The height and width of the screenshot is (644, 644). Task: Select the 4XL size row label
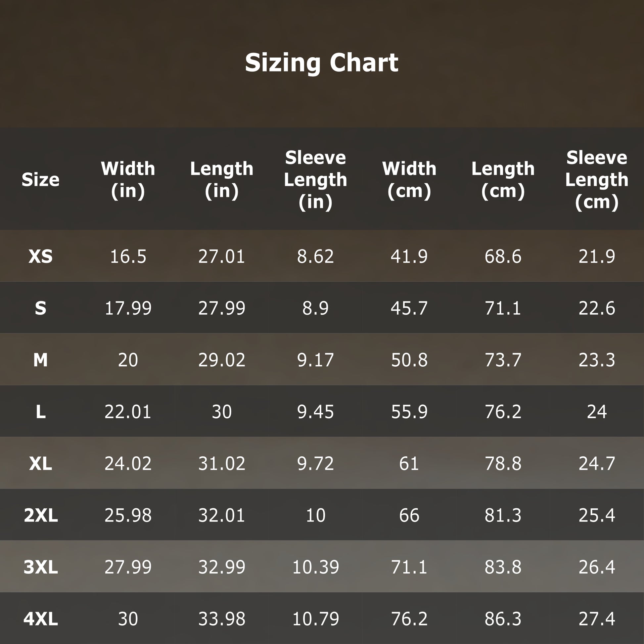tap(40, 619)
